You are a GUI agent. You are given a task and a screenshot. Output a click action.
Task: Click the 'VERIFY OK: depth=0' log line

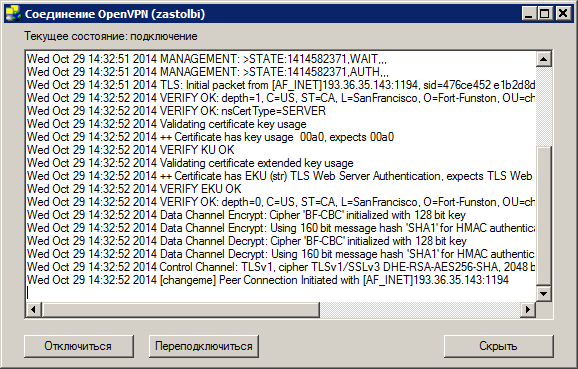[281, 202]
